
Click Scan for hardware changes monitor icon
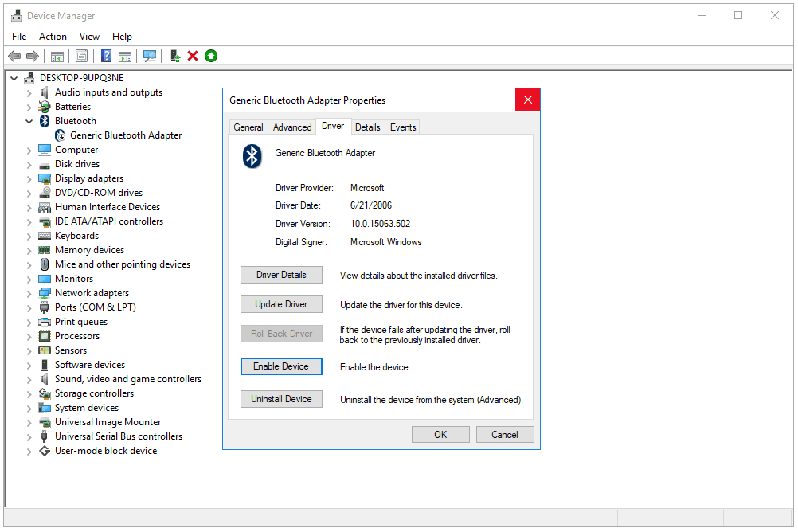pos(150,56)
